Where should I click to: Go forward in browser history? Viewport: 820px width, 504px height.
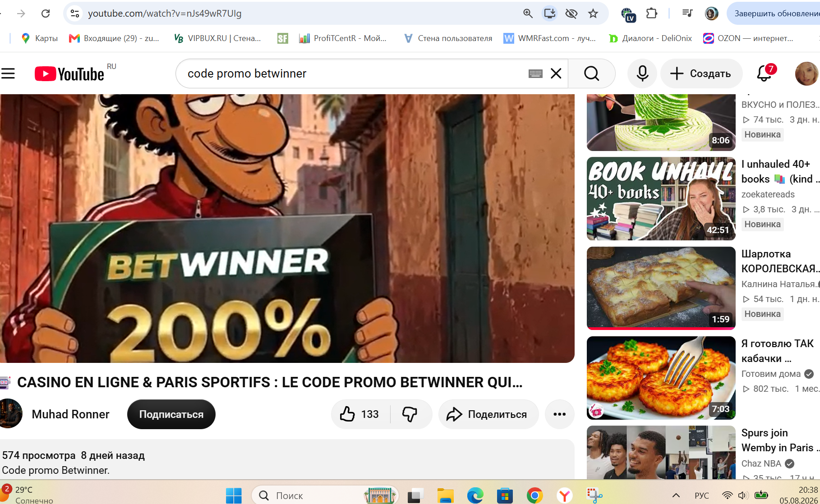click(21, 14)
